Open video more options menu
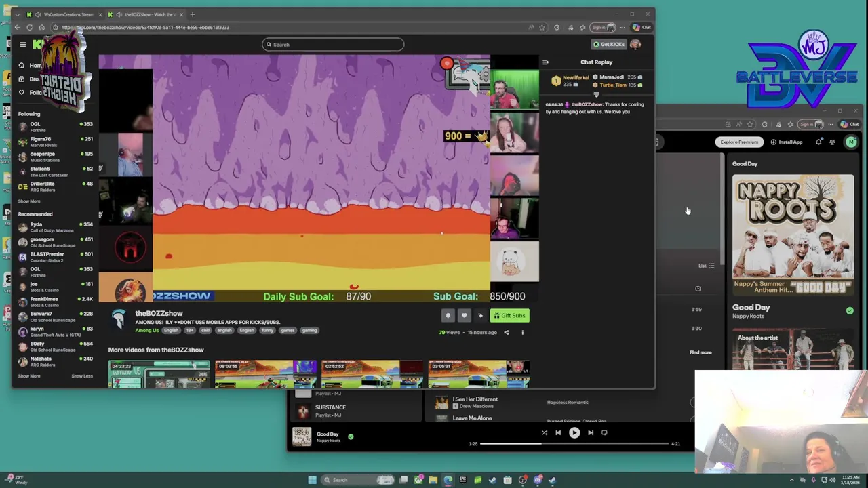The width and height of the screenshot is (868, 488). (x=522, y=333)
